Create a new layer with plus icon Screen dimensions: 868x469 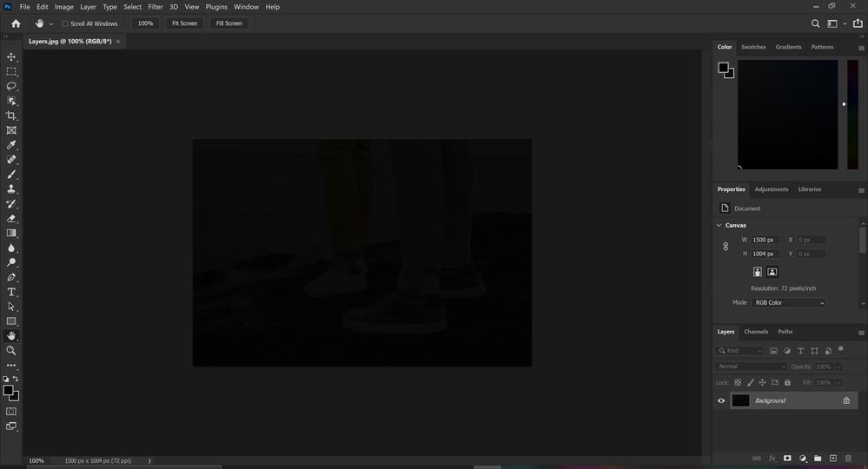point(832,459)
